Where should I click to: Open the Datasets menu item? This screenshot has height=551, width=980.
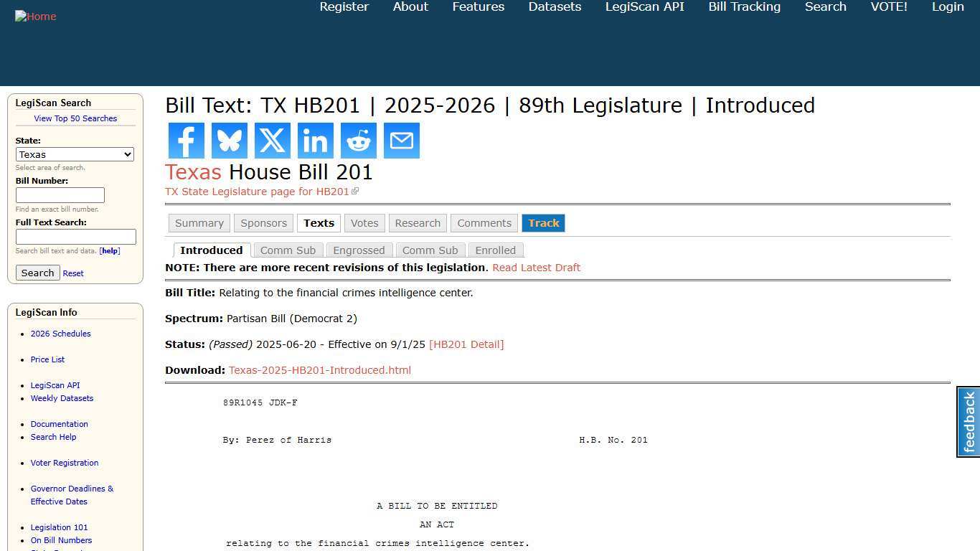point(555,6)
